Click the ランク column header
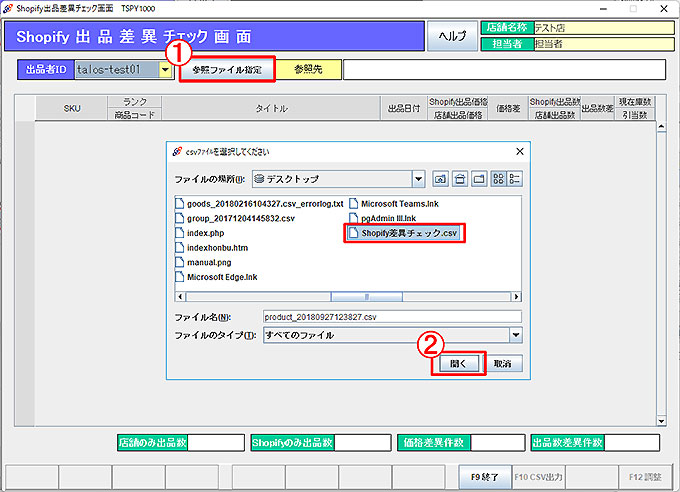Image resolution: width=680 pixels, height=492 pixels. (134, 102)
